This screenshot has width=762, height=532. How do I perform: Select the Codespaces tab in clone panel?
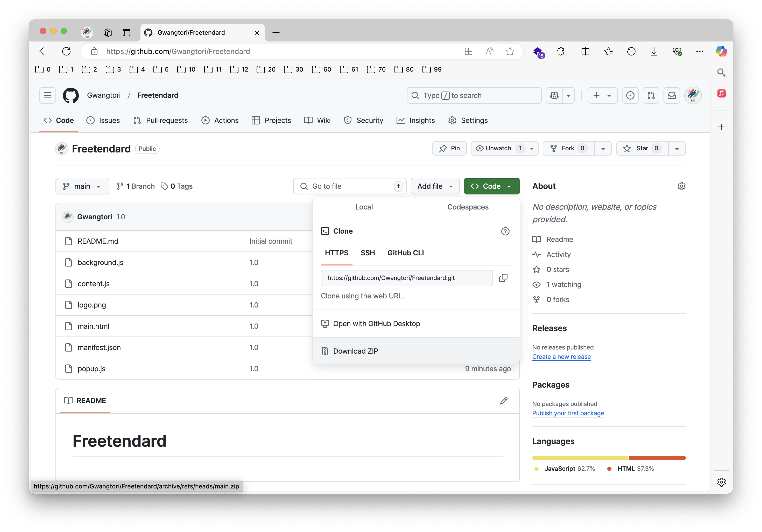coord(468,207)
